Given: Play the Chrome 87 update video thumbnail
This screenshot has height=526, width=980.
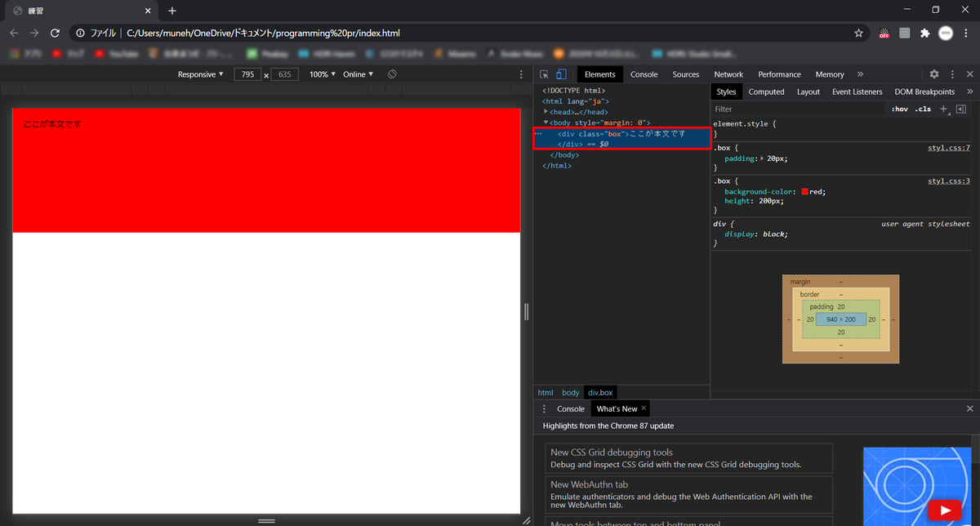Looking at the screenshot, I should click(945, 510).
